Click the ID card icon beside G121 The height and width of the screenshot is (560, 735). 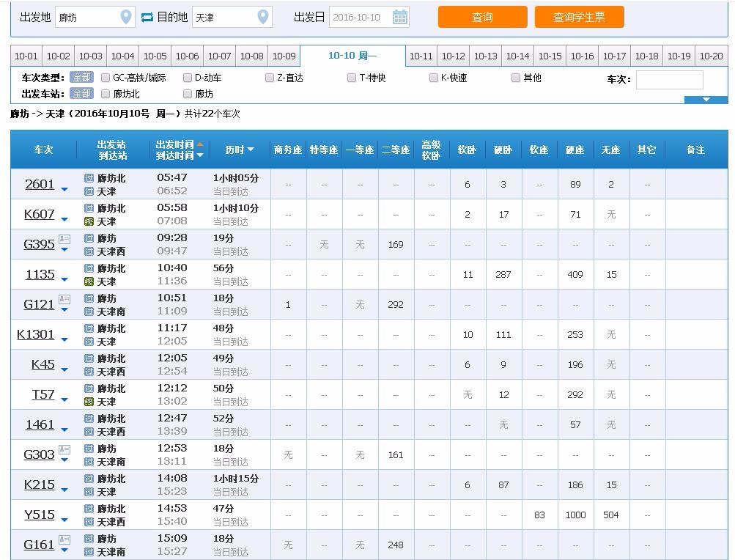coord(64,299)
